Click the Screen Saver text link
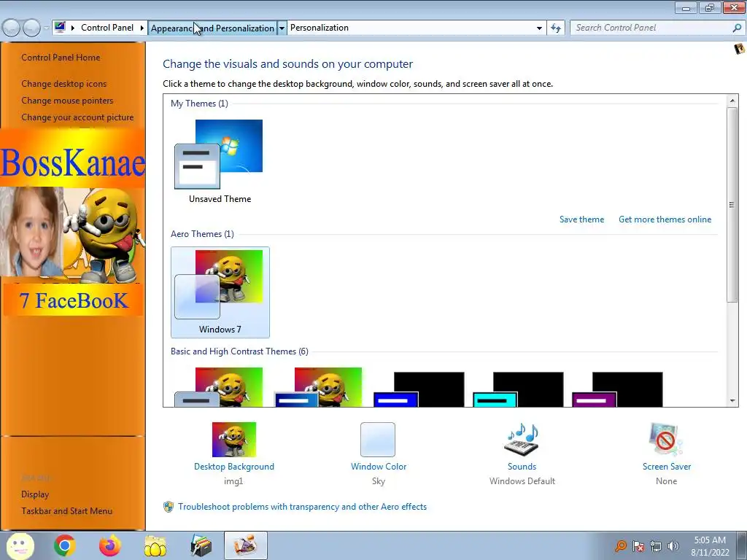This screenshot has width=747, height=560. coord(667,467)
